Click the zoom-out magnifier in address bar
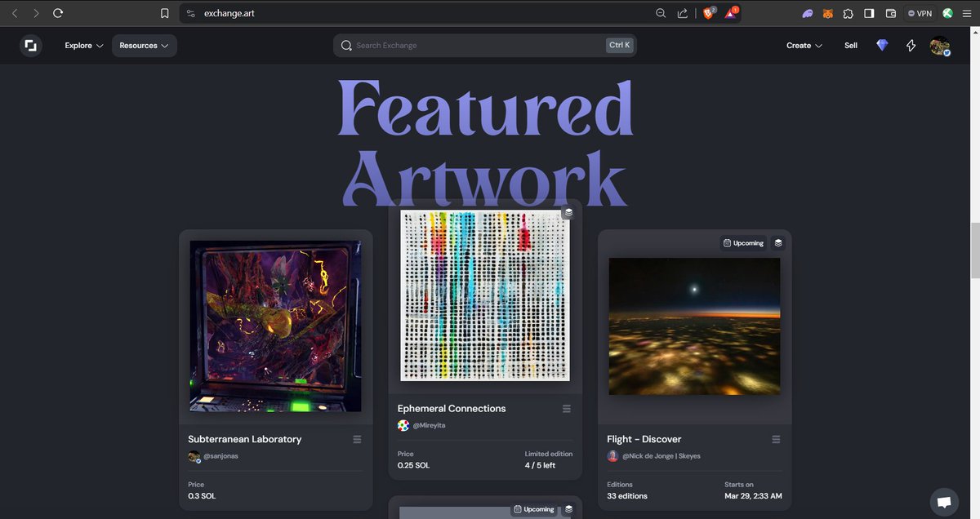The height and width of the screenshot is (519, 980). coord(661,13)
